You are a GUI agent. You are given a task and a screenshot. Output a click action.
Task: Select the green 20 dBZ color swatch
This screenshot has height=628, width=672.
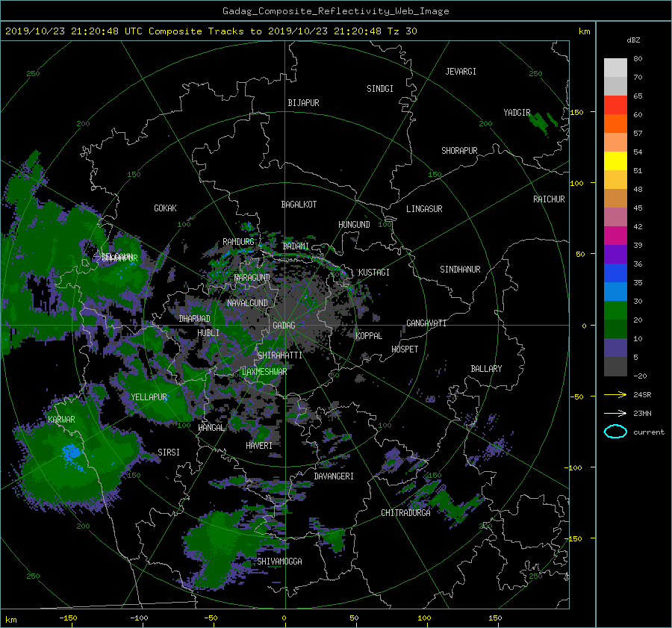click(615, 310)
